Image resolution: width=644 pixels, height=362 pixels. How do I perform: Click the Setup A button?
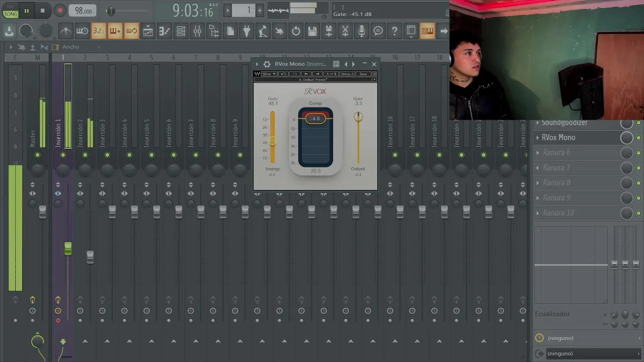347,74
